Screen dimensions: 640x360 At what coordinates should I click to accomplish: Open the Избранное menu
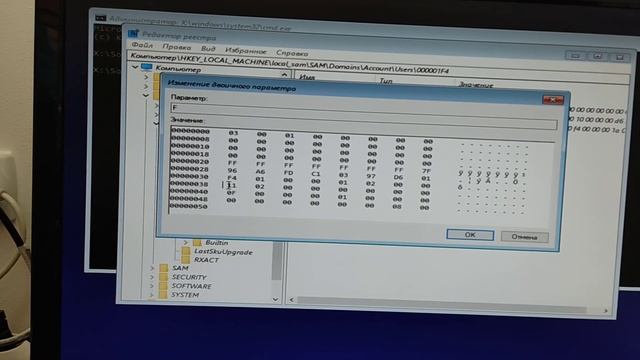point(245,51)
